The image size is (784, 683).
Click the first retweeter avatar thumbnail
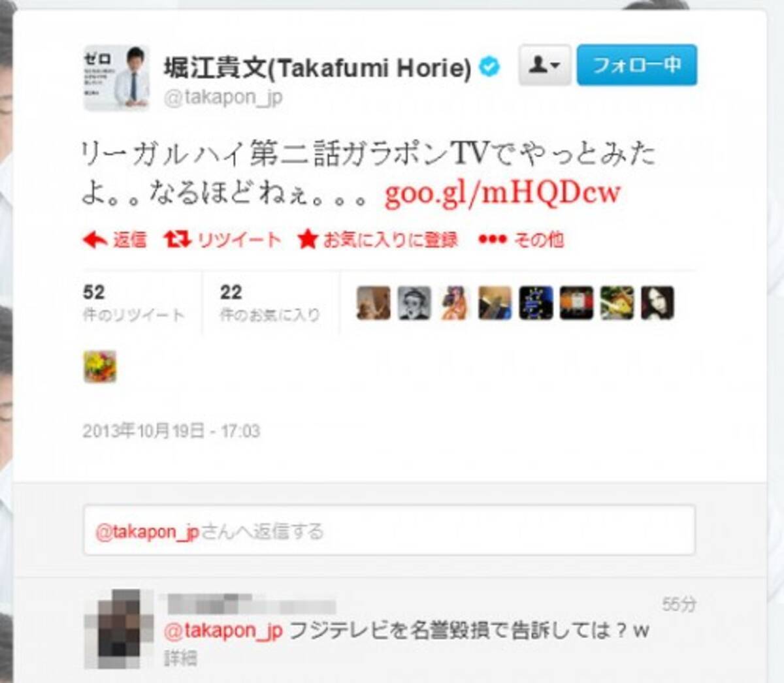pos(374,303)
